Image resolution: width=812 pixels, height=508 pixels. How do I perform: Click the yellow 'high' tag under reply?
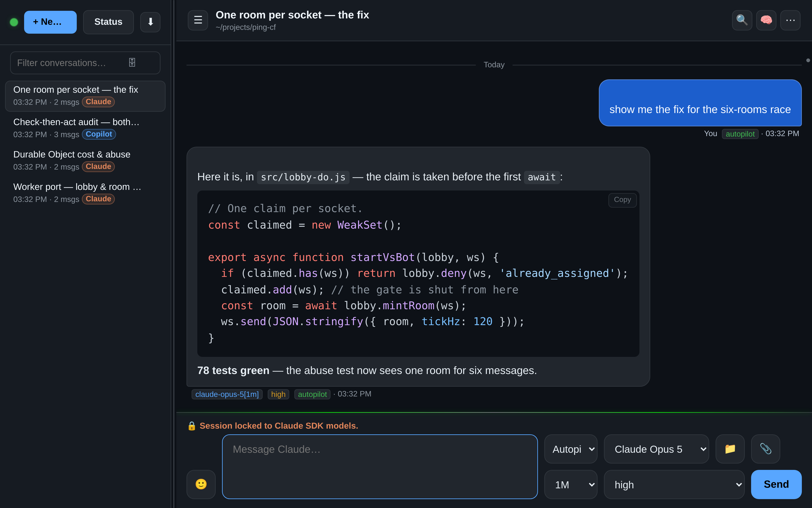point(278,394)
